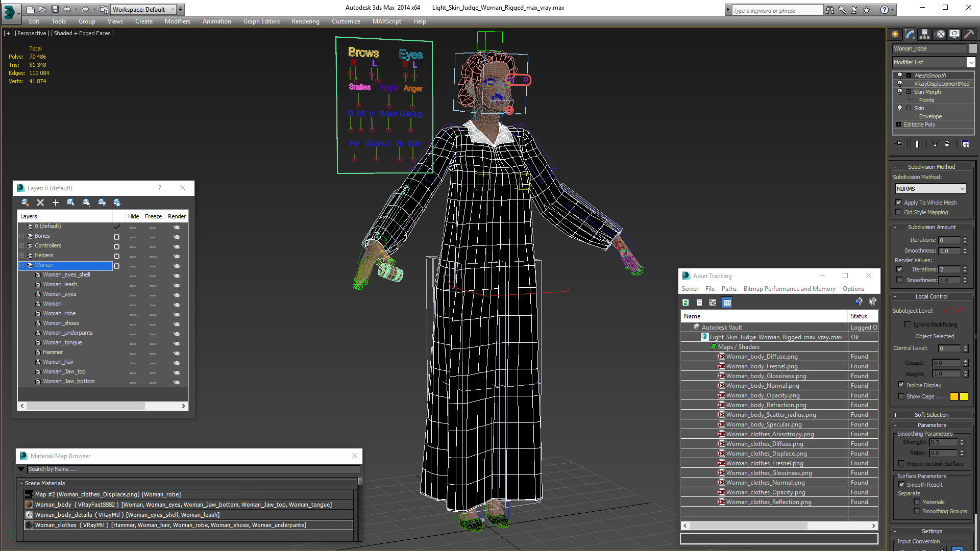980x551 pixels.
Task: Open the MAXScript menu
Action: point(386,21)
